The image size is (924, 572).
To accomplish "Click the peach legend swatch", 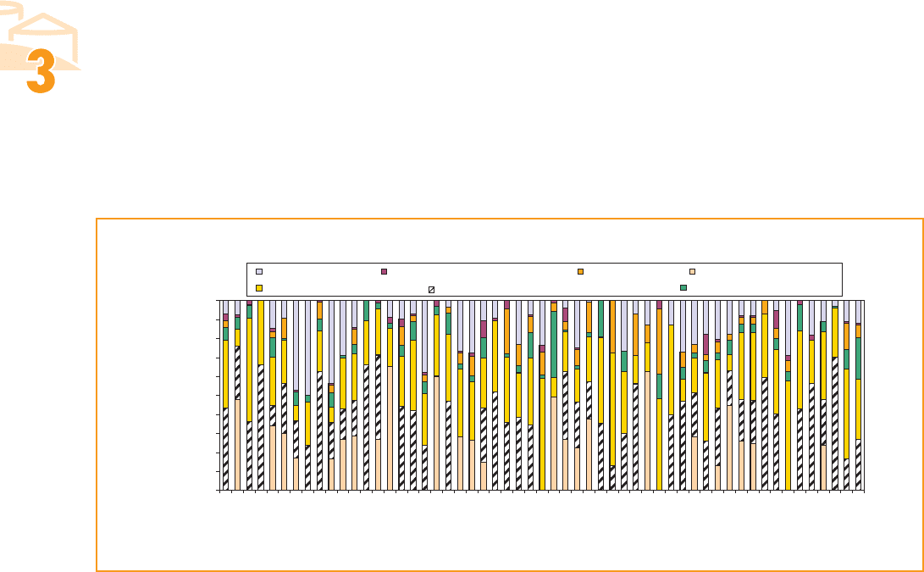I will tap(693, 272).
